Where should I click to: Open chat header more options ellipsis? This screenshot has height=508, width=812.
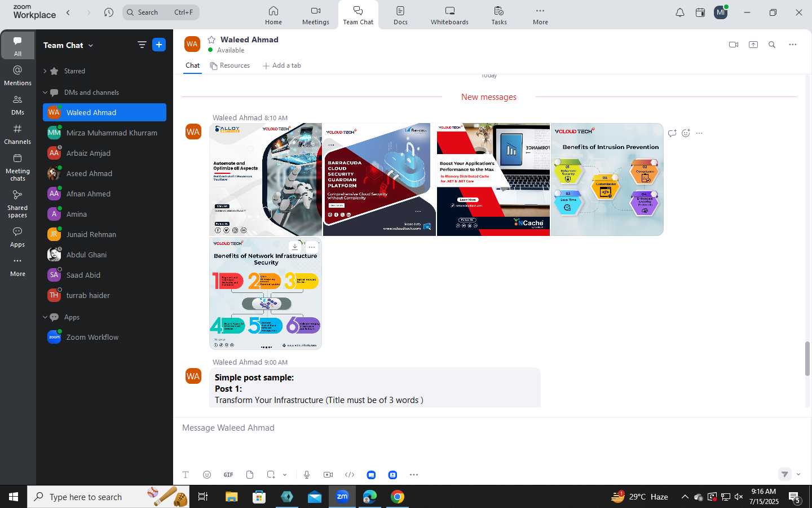(x=793, y=45)
